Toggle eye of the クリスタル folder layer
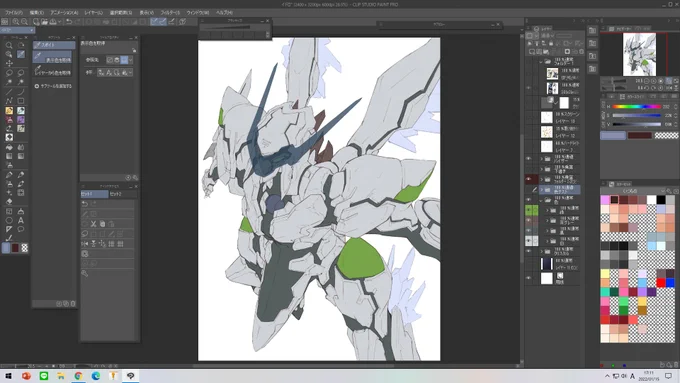This screenshot has height=383, width=680. pos(528,251)
